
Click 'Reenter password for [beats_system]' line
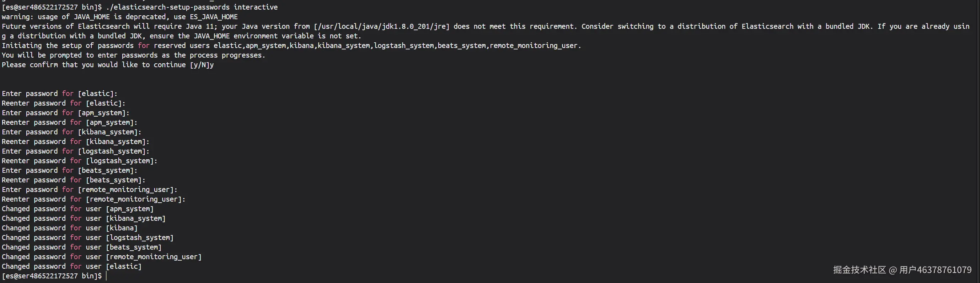click(x=74, y=180)
